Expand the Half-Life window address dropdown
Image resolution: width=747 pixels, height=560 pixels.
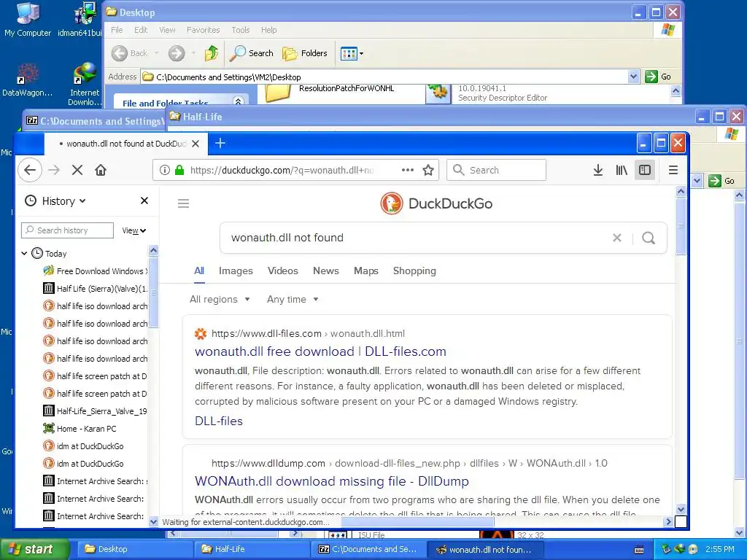(x=697, y=181)
